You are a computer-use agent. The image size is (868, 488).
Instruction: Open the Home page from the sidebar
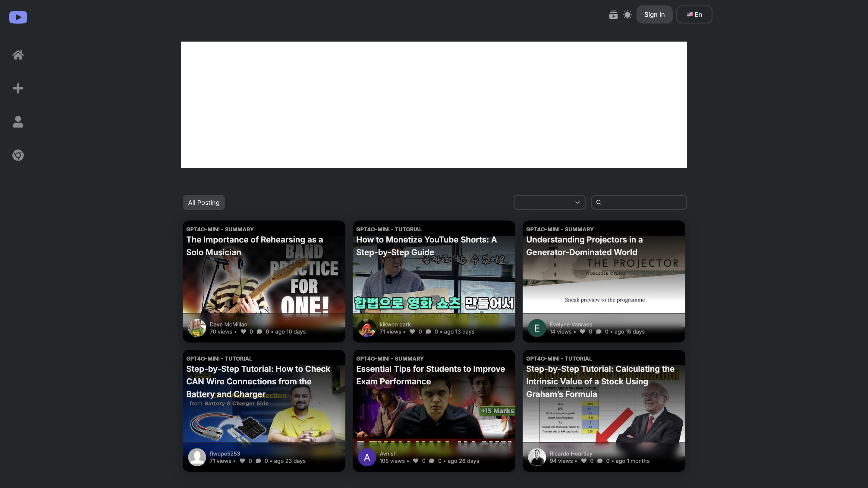pos(18,55)
